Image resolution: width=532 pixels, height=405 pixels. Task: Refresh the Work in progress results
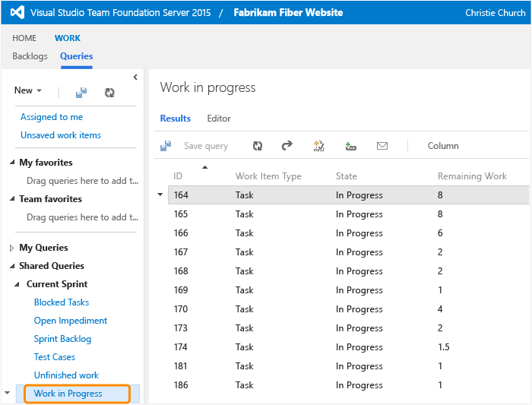(258, 146)
